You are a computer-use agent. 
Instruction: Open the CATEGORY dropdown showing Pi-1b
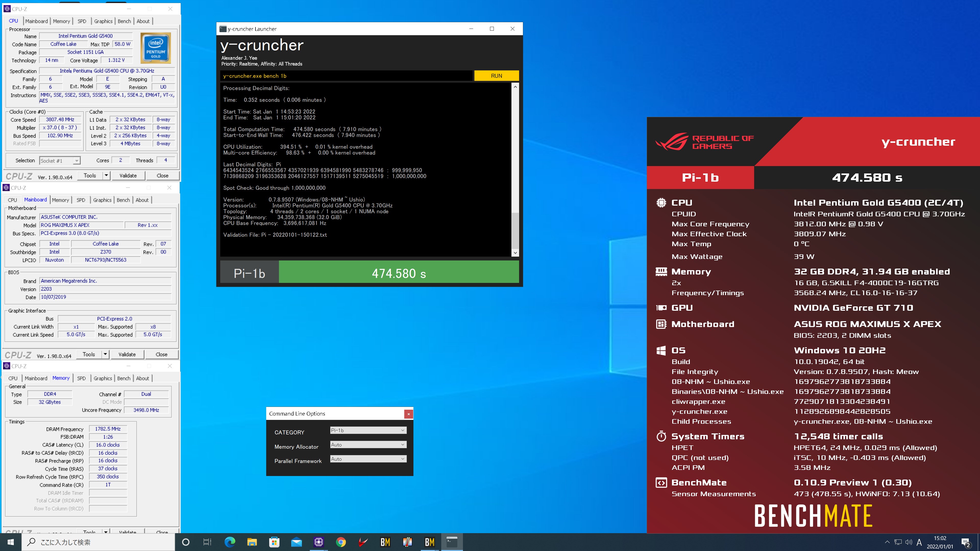[x=368, y=430]
